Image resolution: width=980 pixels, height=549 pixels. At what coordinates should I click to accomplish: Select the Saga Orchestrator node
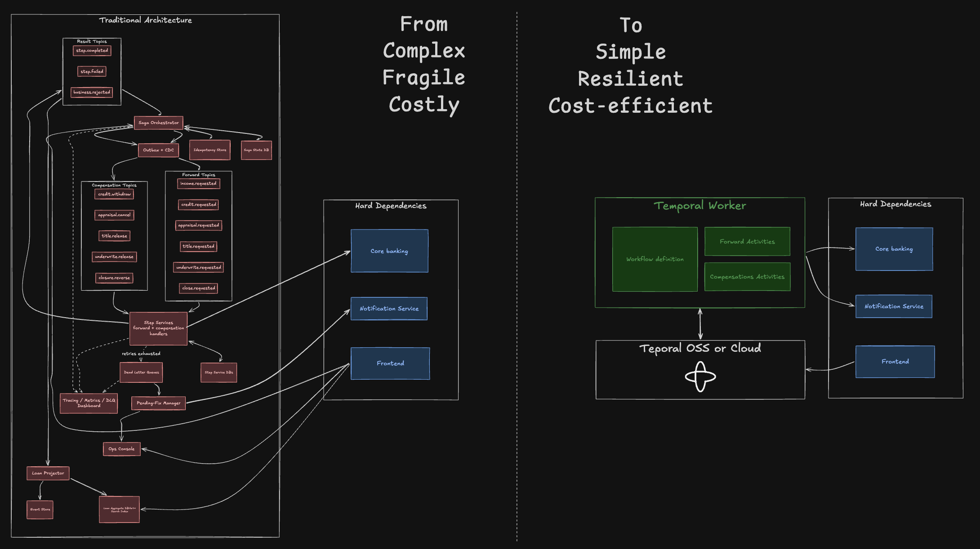(158, 123)
